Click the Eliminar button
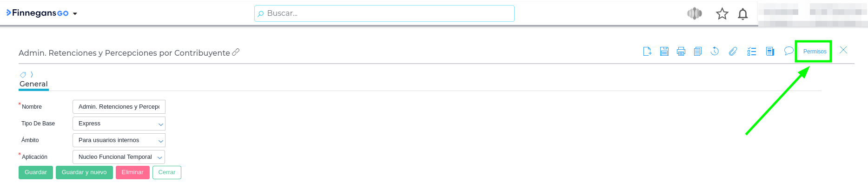The image size is (868, 189). coord(133,172)
